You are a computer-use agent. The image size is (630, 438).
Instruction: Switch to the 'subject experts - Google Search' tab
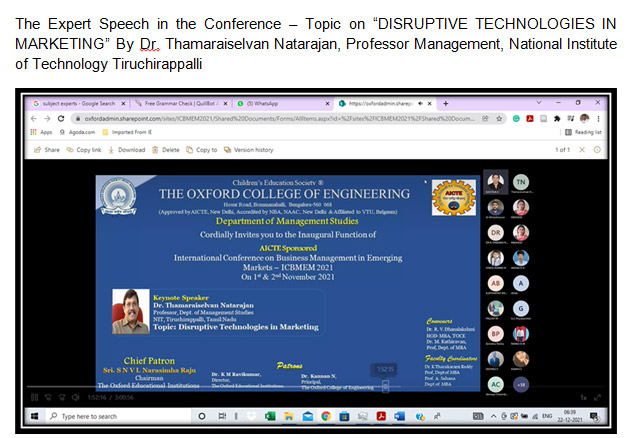tap(78, 104)
